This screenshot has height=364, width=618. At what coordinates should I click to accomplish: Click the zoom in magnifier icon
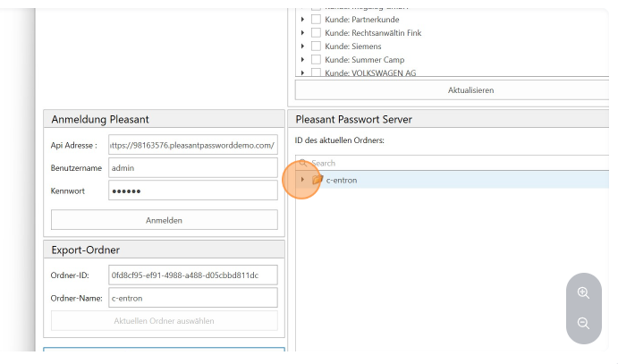pyautogui.click(x=583, y=292)
